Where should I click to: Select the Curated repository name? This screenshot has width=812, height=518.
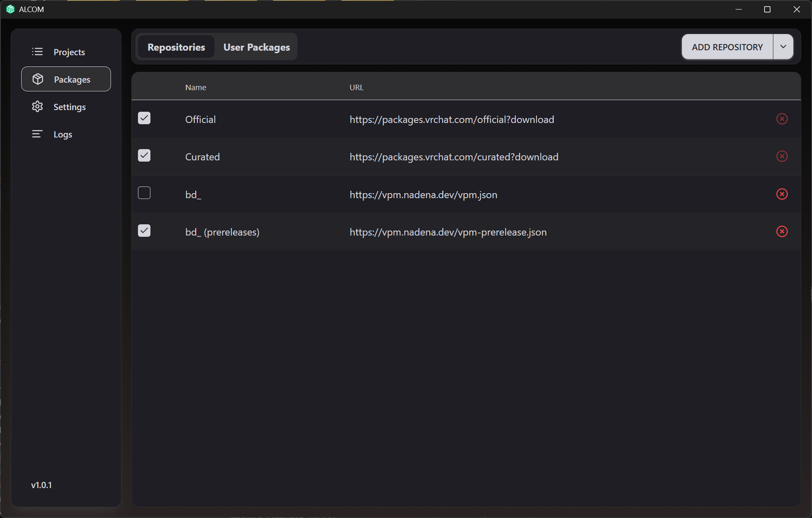[x=202, y=157]
